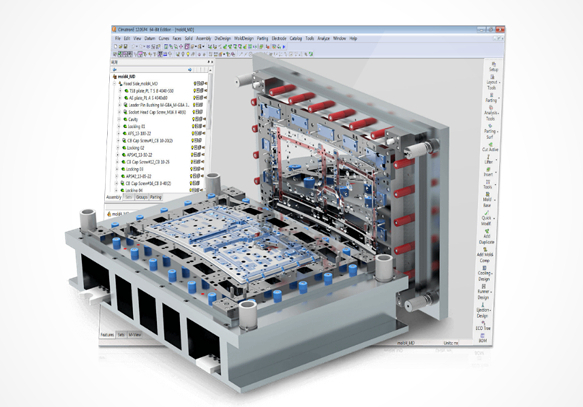
Task: Expand the Leader Pin Bushing tree node
Action: [119, 105]
